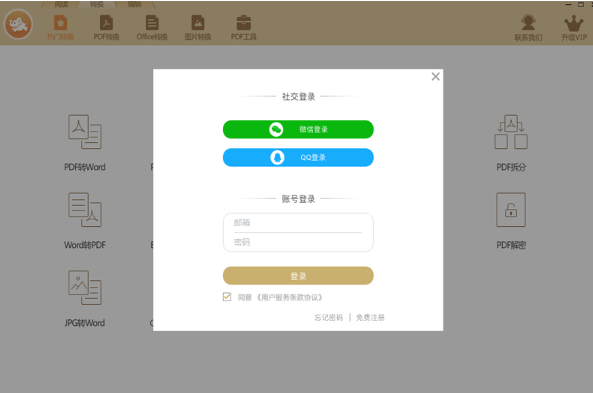Click the gold 登录 button

(x=298, y=276)
